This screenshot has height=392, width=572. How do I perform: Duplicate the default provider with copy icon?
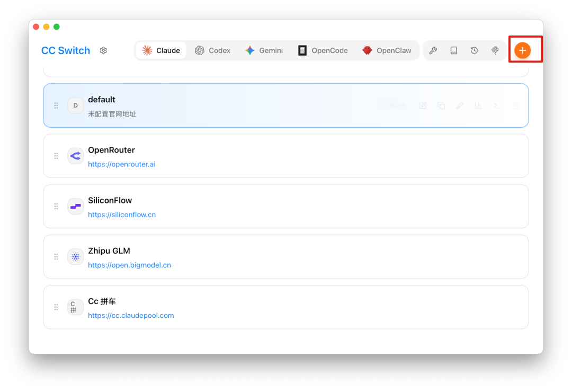[441, 105]
